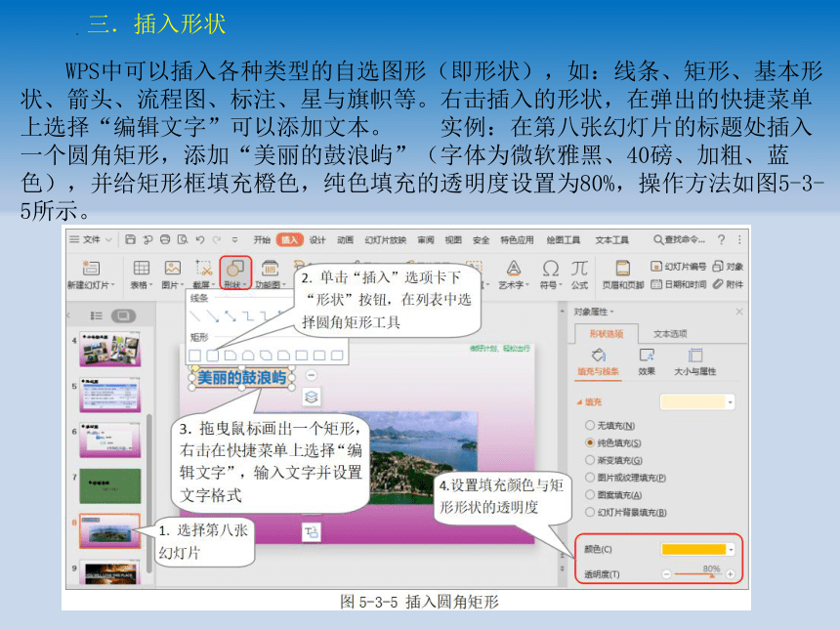Switch to the 形状选项 tab
The height and width of the screenshot is (630, 840).
point(606,334)
